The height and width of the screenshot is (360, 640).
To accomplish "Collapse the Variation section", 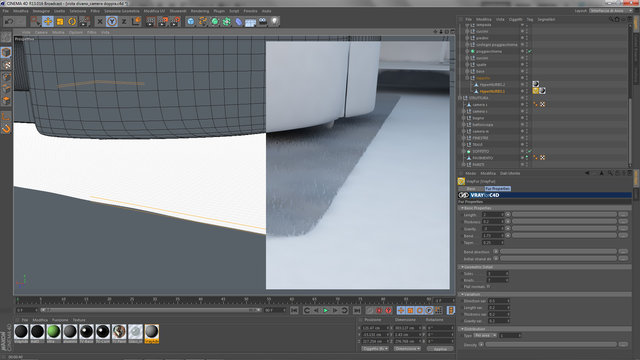I will click(x=462, y=294).
